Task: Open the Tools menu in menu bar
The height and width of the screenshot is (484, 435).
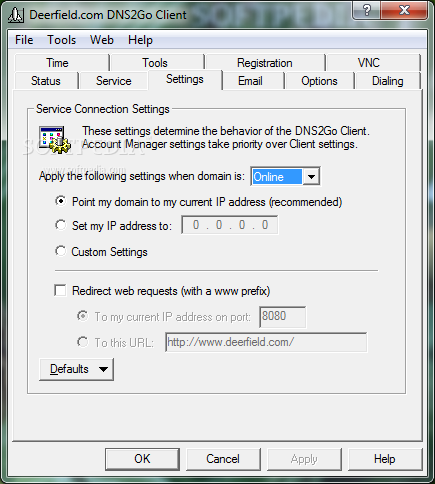Action: (62, 40)
